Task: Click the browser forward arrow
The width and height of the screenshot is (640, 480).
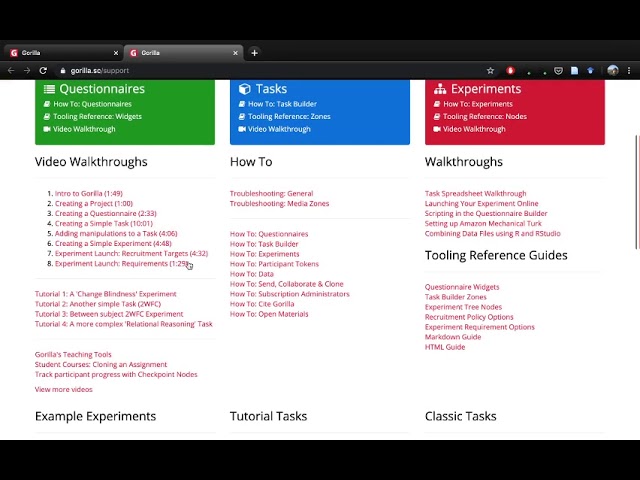Action: 27,71
